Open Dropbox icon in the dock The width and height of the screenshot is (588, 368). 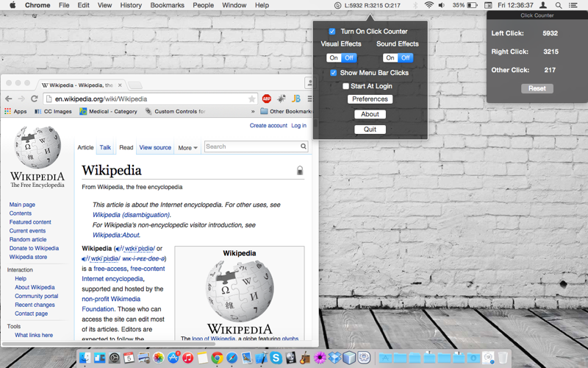334,358
